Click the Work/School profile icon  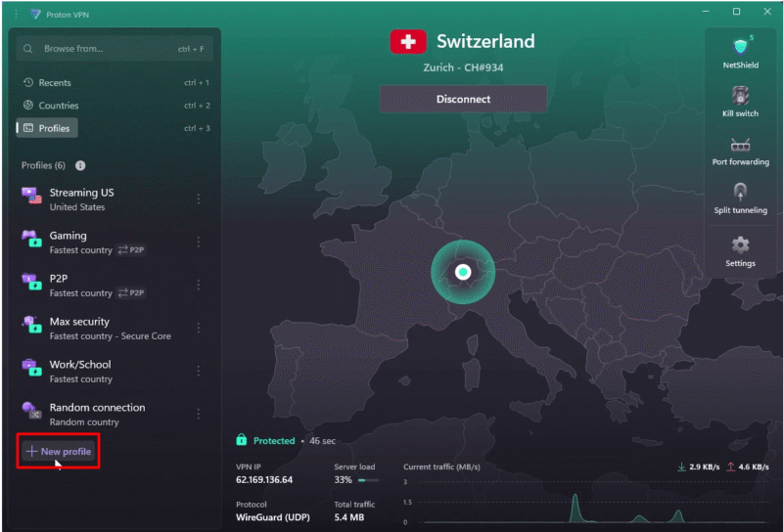pos(31,368)
